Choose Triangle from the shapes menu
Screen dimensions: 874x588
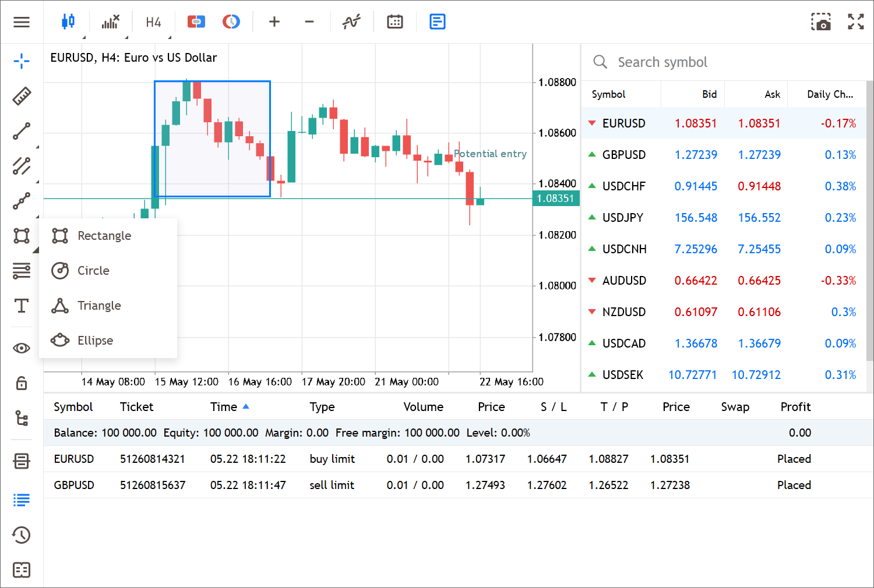(x=99, y=306)
